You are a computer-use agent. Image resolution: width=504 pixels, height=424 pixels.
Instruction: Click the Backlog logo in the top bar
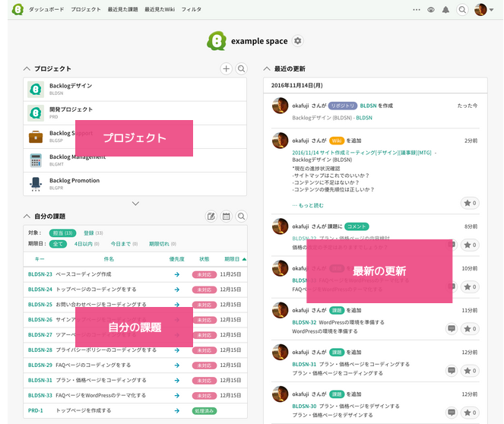tap(17, 9)
